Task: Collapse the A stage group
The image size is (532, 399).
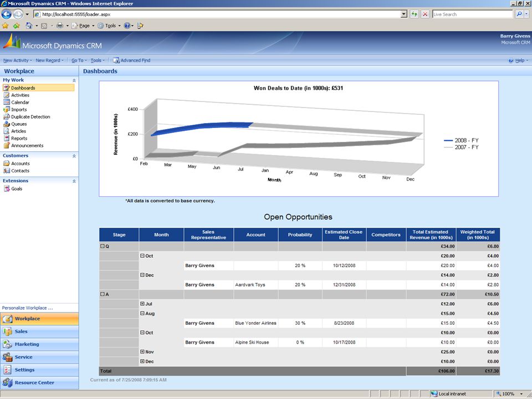Action: point(103,294)
